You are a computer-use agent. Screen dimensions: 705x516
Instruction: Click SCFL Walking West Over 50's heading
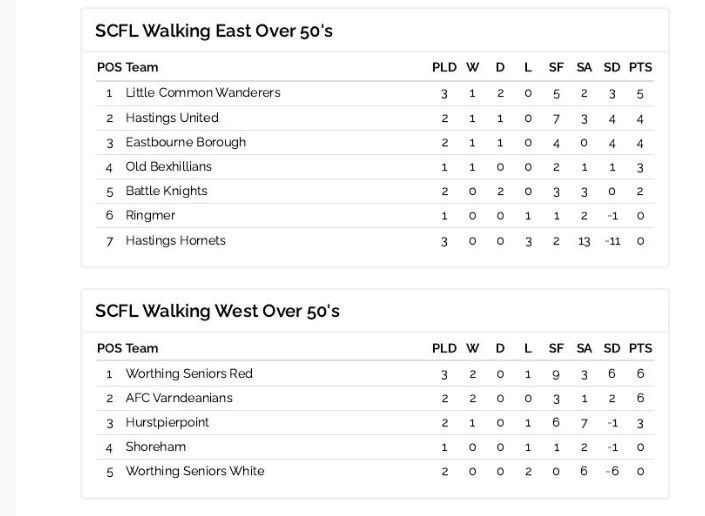217,311
